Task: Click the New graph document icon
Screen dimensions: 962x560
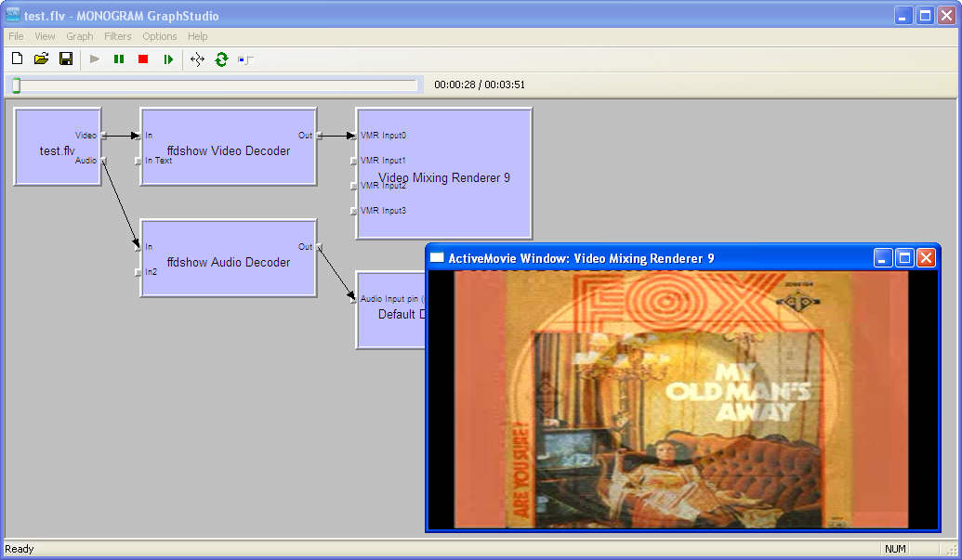Action: pyautogui.click(x=17, y=59)
